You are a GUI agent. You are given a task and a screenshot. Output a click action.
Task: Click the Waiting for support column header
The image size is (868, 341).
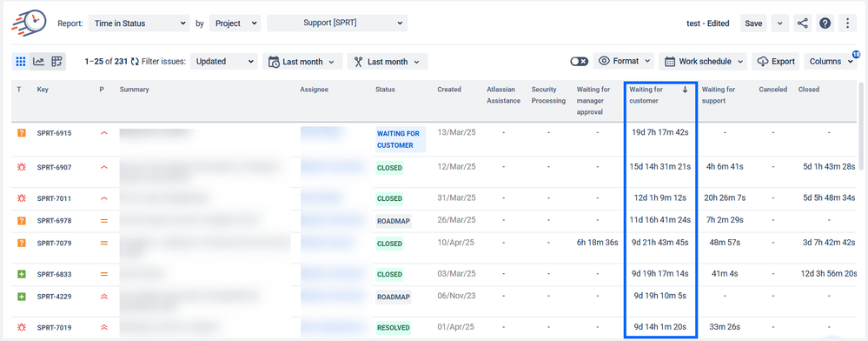click(719, 95)
